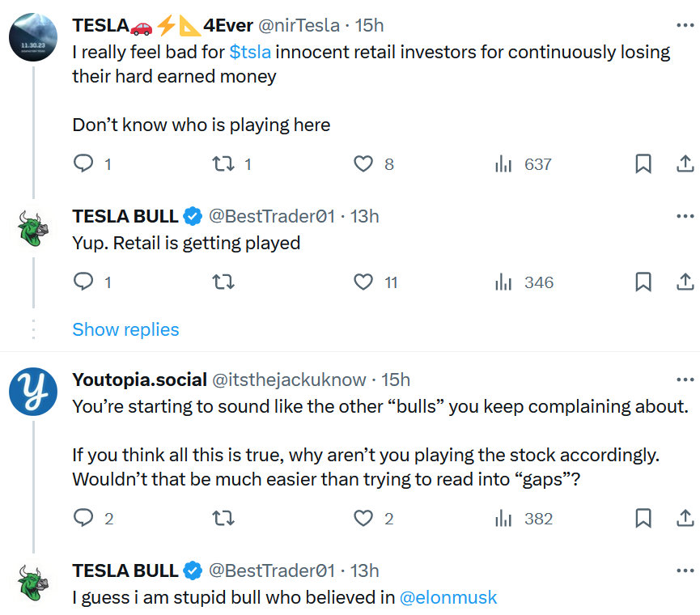Reply to nirTesla's tweet
The width and height of the screenshot is (700, 615).
click(x=83, y=163)
